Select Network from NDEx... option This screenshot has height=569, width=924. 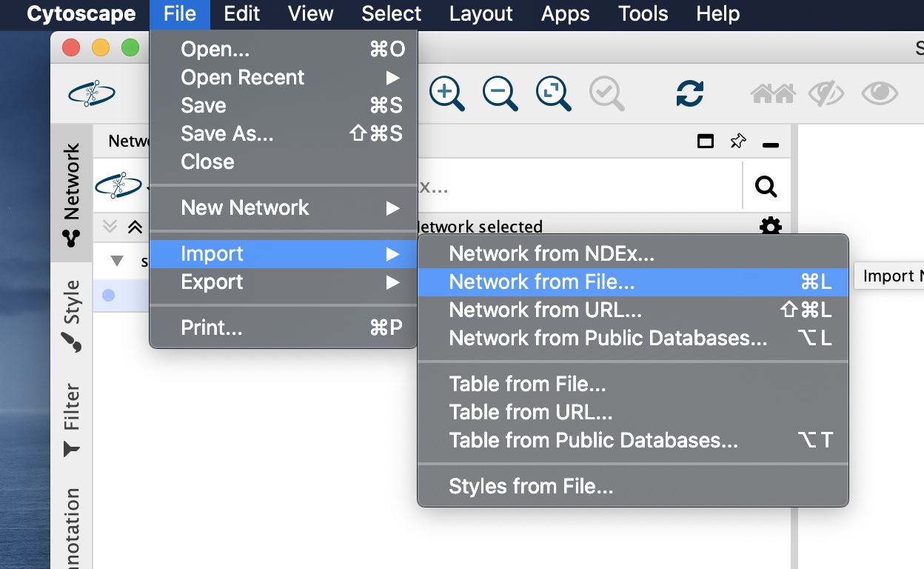[x=633, y=254]
